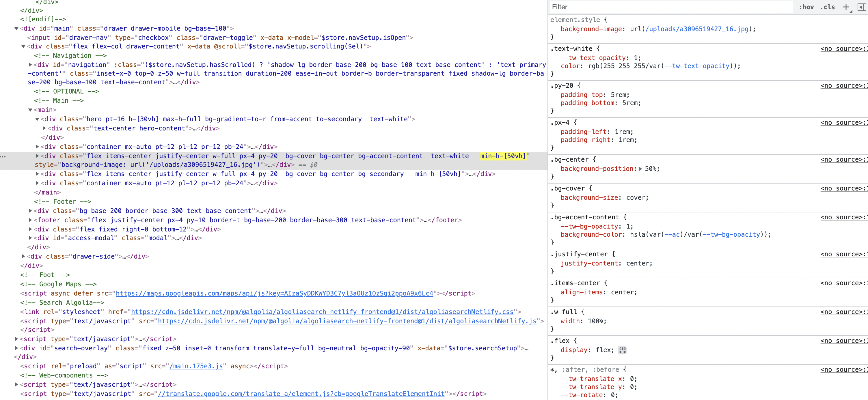Expand the text-center hero-content div

tap(44, 128)
